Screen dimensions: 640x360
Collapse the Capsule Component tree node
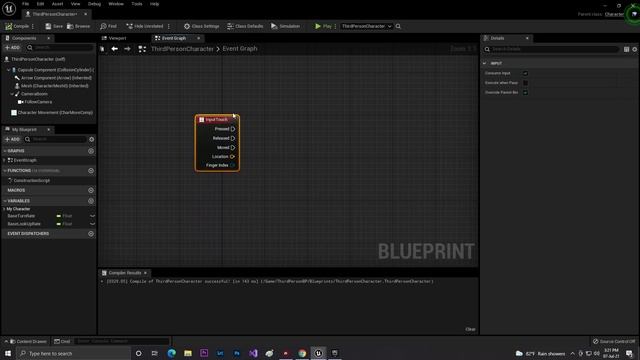9,70
